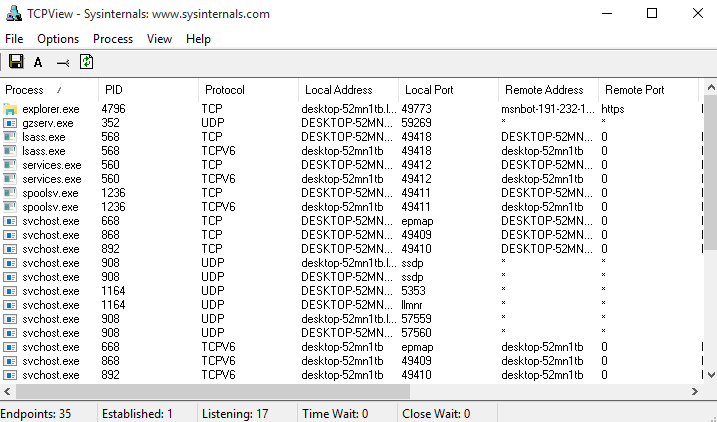
Task: Sort by the Local Address column header
Action: click(348, 90)
